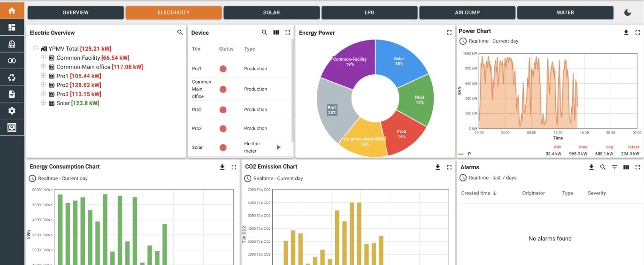This screenshot has height=265, width=644.
Task: Search within the Electric Overview panel
Action: pyautogui.click(x=180, y=32)
